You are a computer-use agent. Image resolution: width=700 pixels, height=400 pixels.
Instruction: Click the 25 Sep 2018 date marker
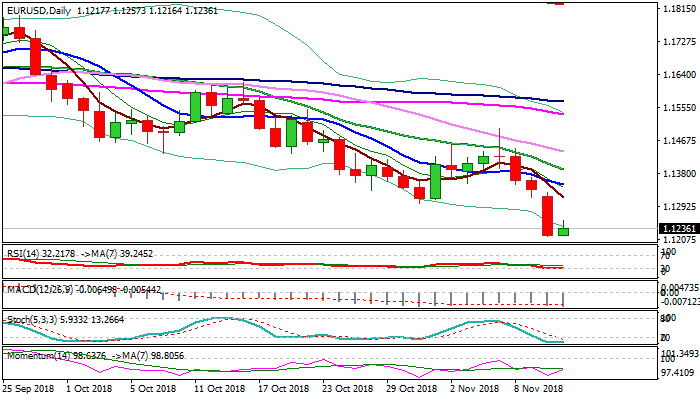[x=30, y=388]
